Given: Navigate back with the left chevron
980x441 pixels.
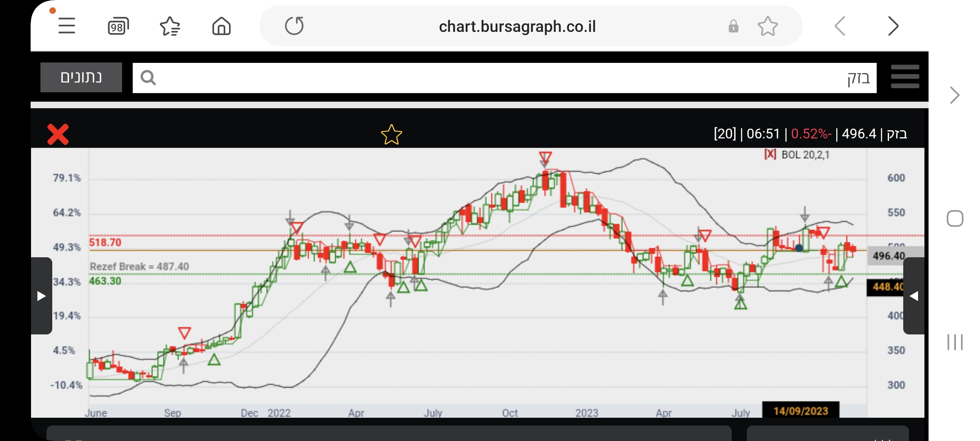Looking at the screenshot, I should pos(840,27).
